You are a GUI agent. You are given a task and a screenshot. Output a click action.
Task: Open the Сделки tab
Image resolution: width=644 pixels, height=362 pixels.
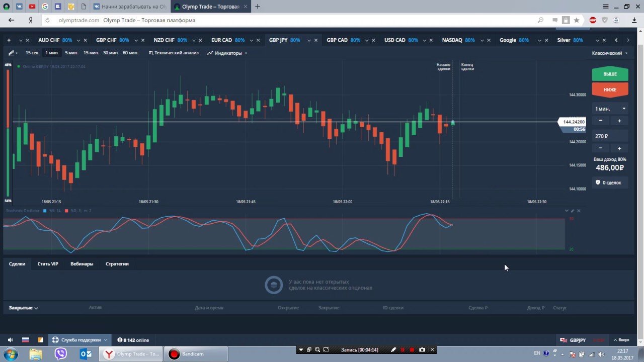tap(17, 263)
